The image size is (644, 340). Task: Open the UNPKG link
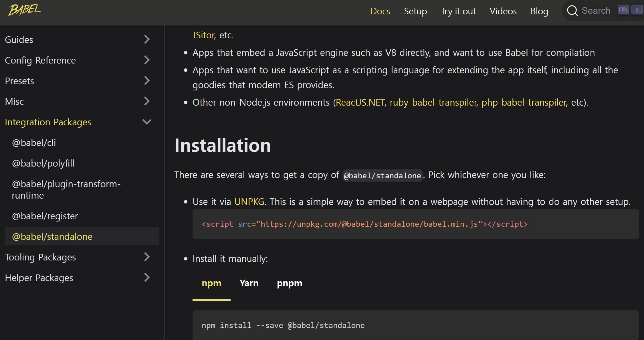pyautogui.click(x=249, y=202)
